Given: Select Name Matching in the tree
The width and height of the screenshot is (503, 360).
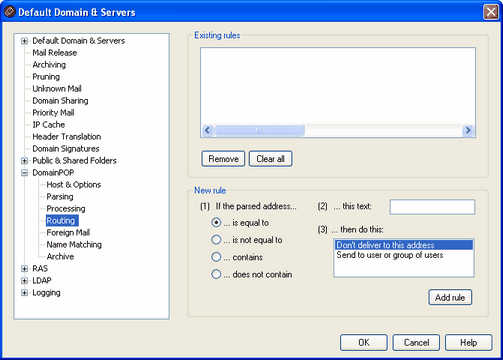Looking at the screenshot, I should coord(74,245).
